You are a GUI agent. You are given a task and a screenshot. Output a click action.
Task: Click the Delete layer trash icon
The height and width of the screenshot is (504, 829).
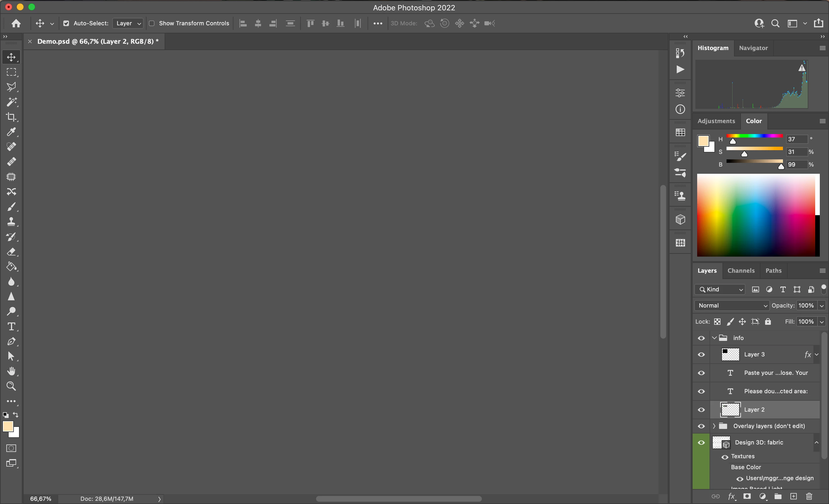tap(809, 496)
